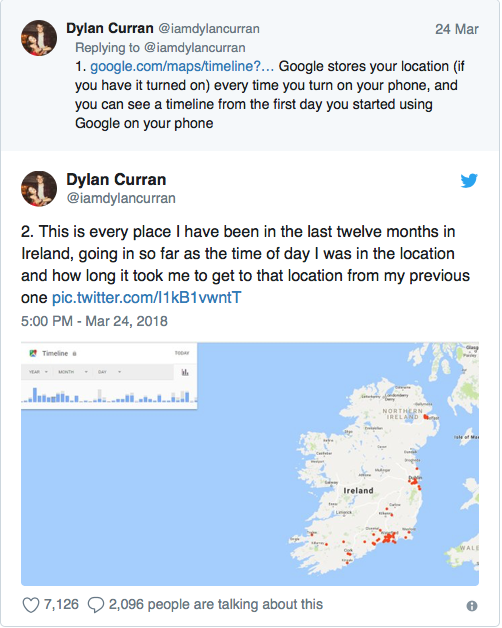Open avatar in the replied-to tweet
The width and height of the screenshot is (502, 628).
(x=39, y=38)
